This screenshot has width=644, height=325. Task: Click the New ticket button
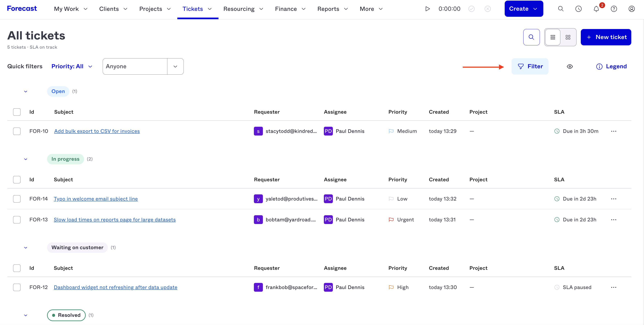point(606,37)
